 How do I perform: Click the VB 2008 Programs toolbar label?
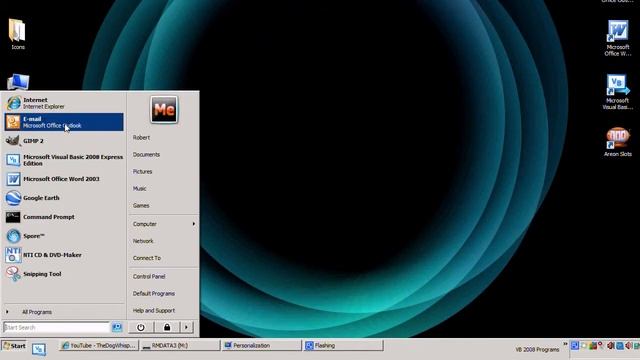coord(537,350)
